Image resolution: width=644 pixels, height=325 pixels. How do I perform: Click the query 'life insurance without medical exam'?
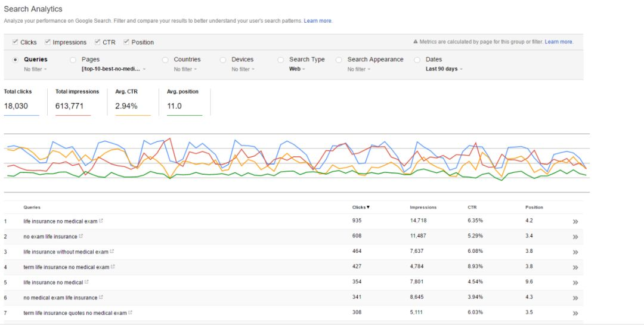(x=66, y=252)
